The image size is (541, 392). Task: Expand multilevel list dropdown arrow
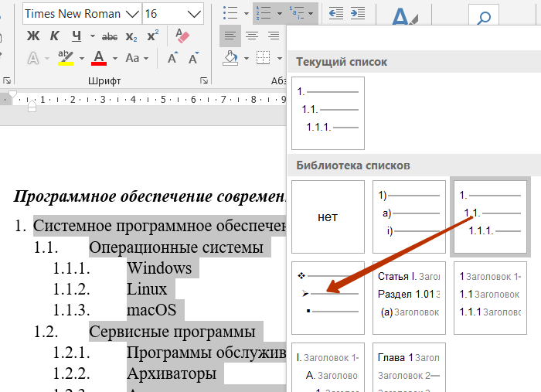311,14
